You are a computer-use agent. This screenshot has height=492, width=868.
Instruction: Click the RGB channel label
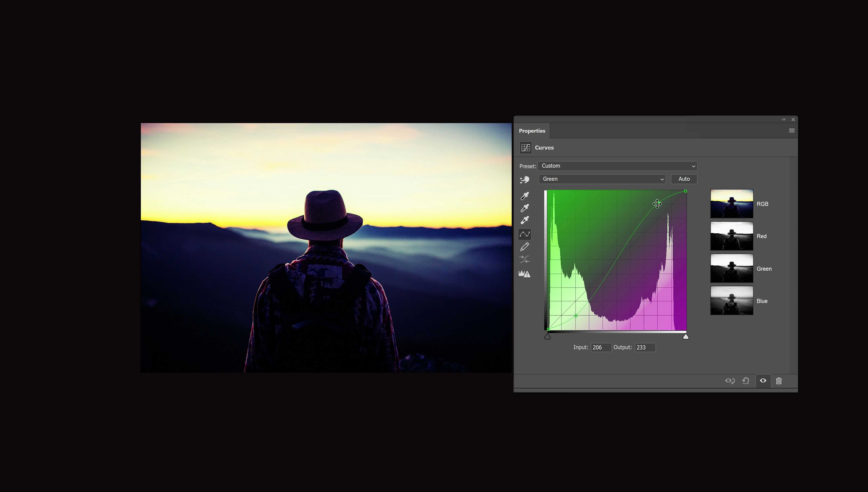point(762,204)
